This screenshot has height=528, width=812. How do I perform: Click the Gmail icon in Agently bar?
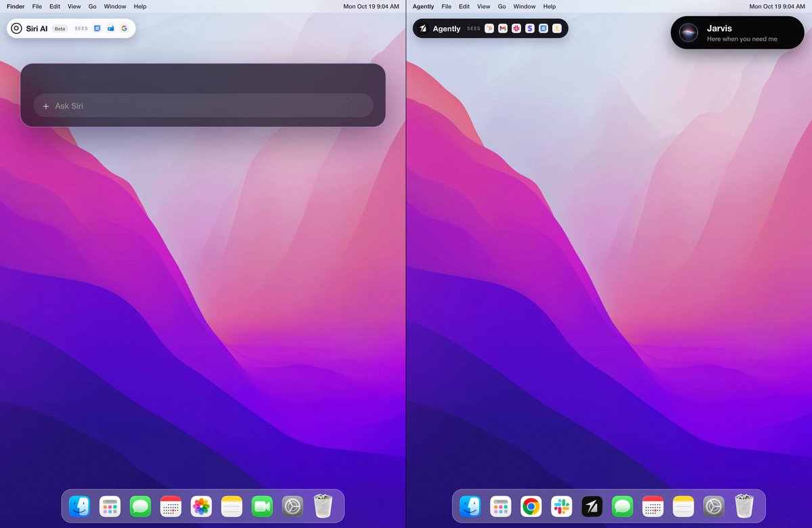[x=503, y=28]
